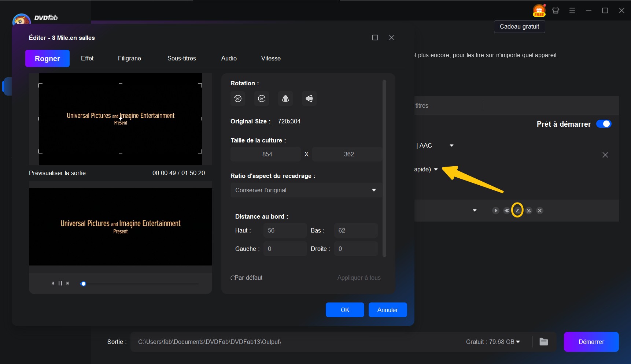Click the crop settings panel scrollbar
This screenshot has height=364, width=631.
pyautogui.click(x=384, y=168)
